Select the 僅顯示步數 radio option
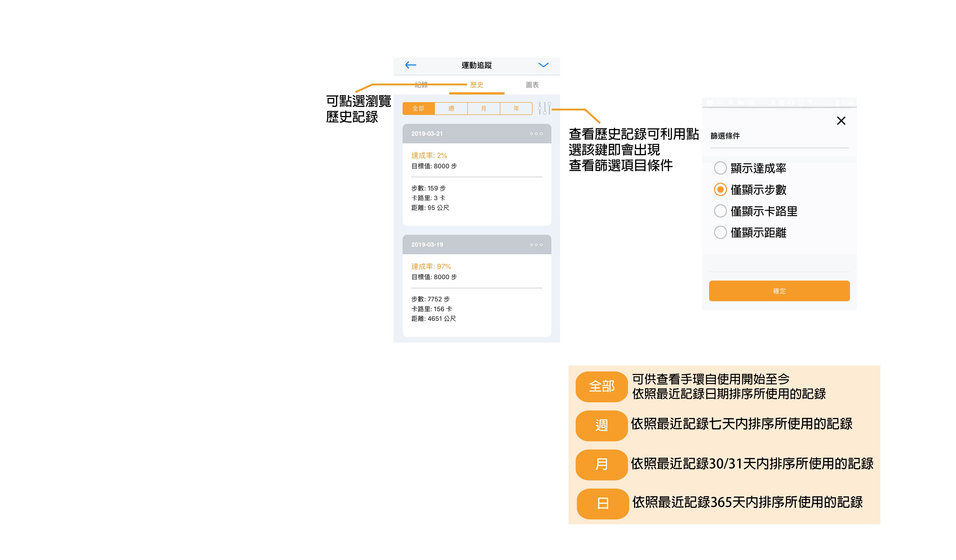956x560 pixels. click(x=720, y=190)
